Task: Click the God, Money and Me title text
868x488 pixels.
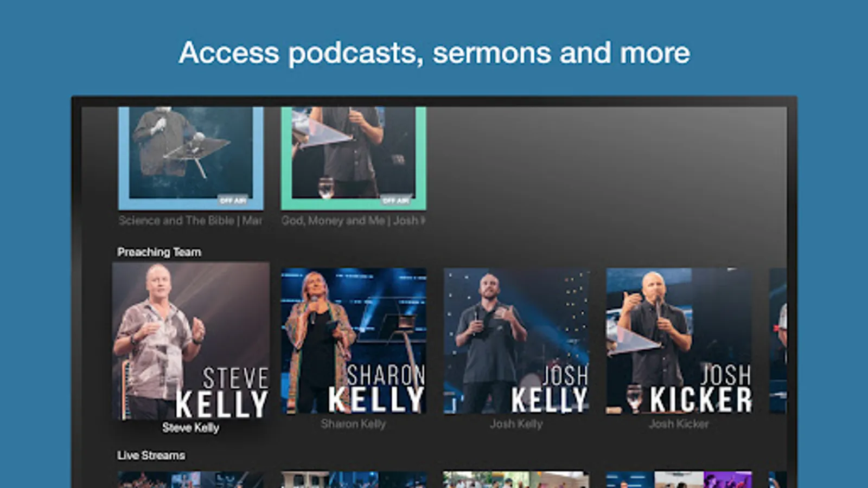Action: pos(353,221)
